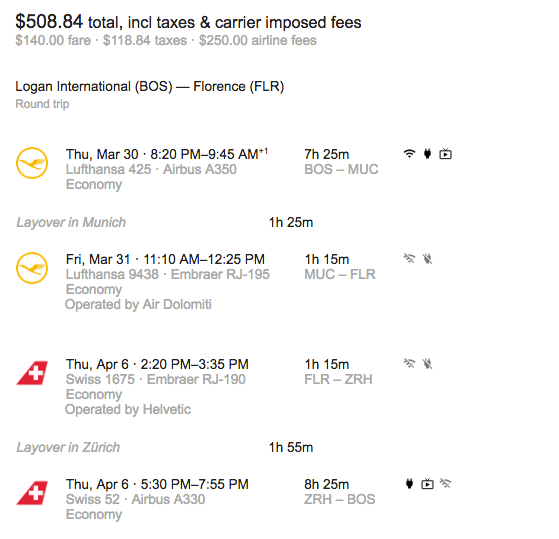559x539 pixels.
Task: Click the video icon on ZRH–BOS flight
Action: tap(427, 484)
